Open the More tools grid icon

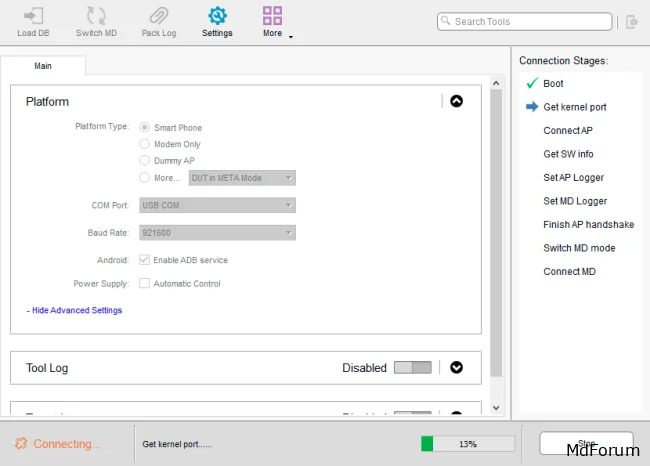[272, 17]
